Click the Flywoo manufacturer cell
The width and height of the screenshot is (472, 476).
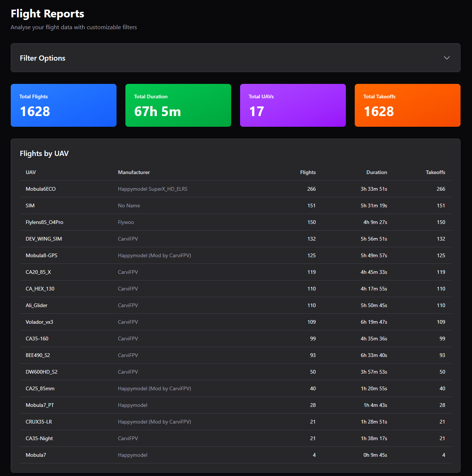126,222
